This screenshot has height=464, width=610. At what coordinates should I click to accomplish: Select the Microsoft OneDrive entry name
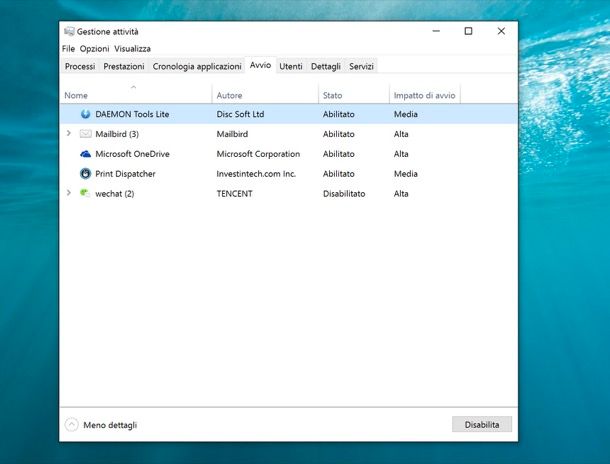(x=132, y=154)
